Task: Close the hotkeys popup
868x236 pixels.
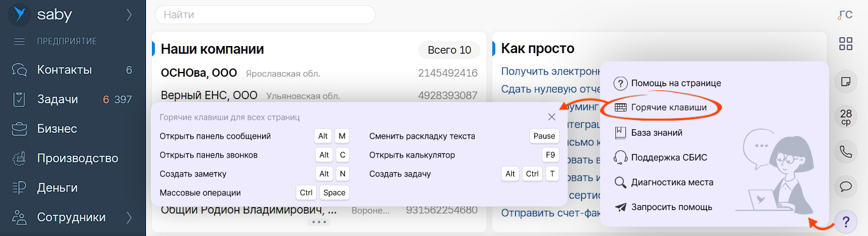Action: (552, 117)
